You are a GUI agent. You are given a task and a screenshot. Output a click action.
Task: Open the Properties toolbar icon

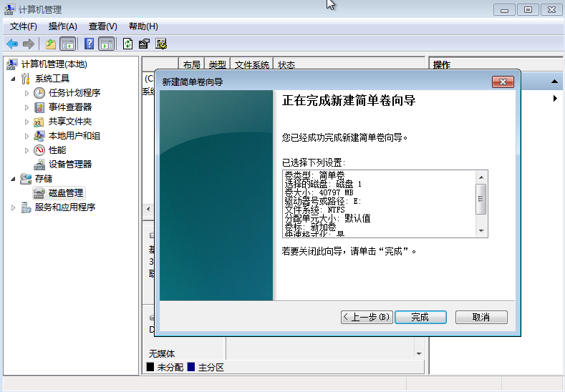point(144,44)
